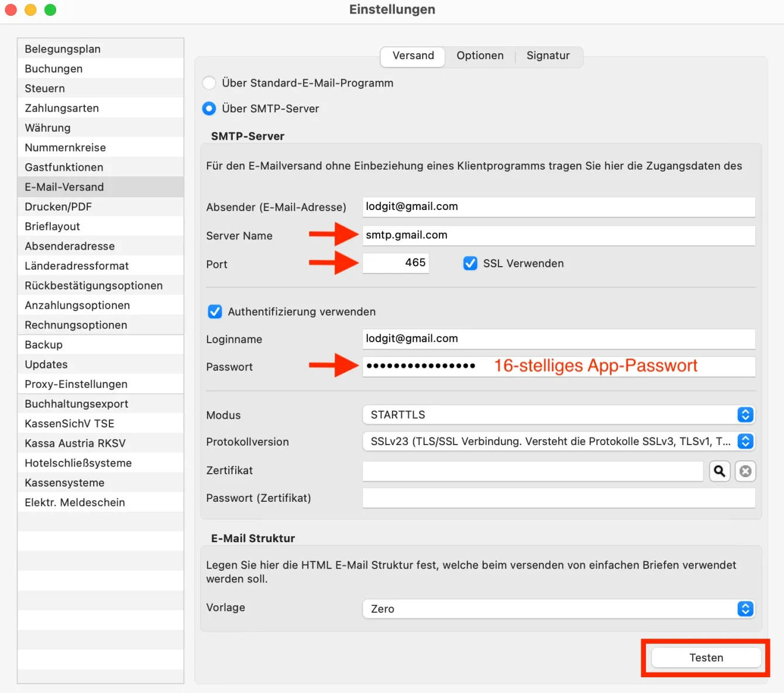
Task: Select Kassensysteme in the sidebar
Action: [x=101, y=483]
